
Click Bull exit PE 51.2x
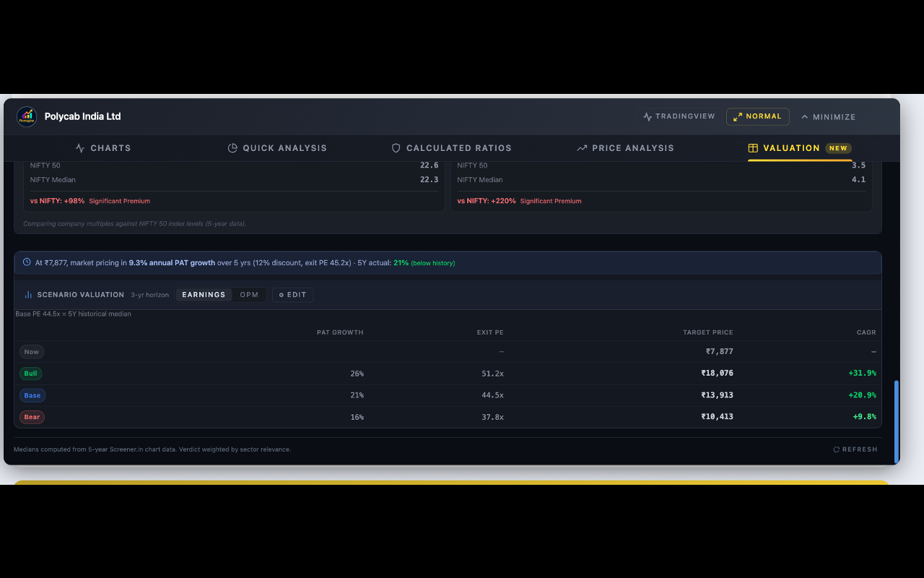[492, 374]
